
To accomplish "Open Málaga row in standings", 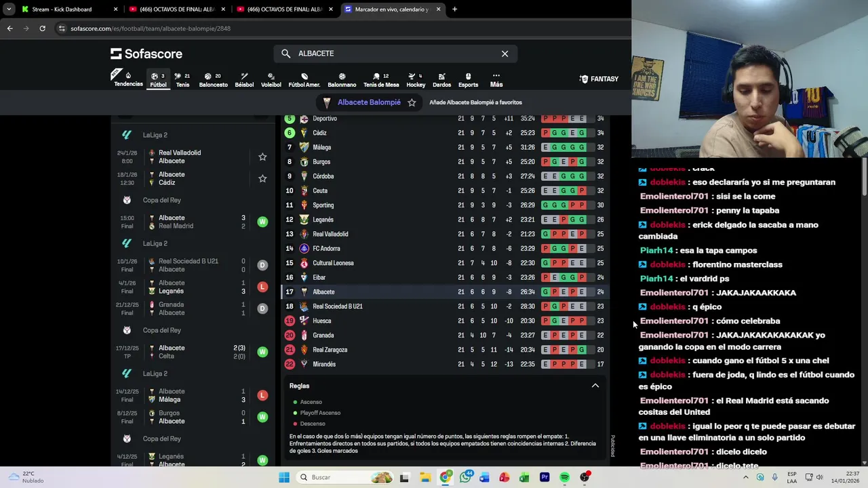I will [x=445, y=147].
